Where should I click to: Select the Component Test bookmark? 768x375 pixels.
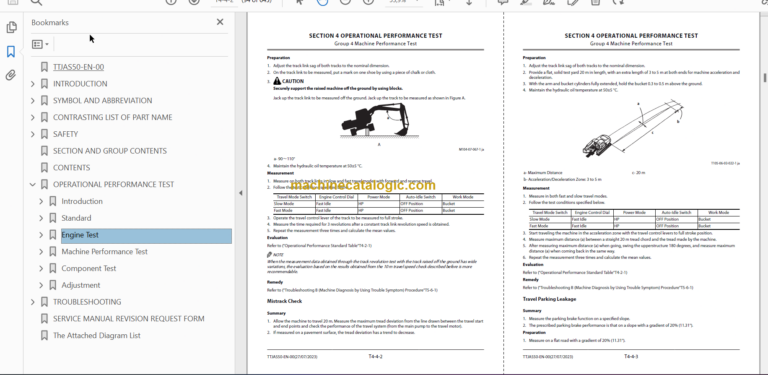(x=89, y=268)
